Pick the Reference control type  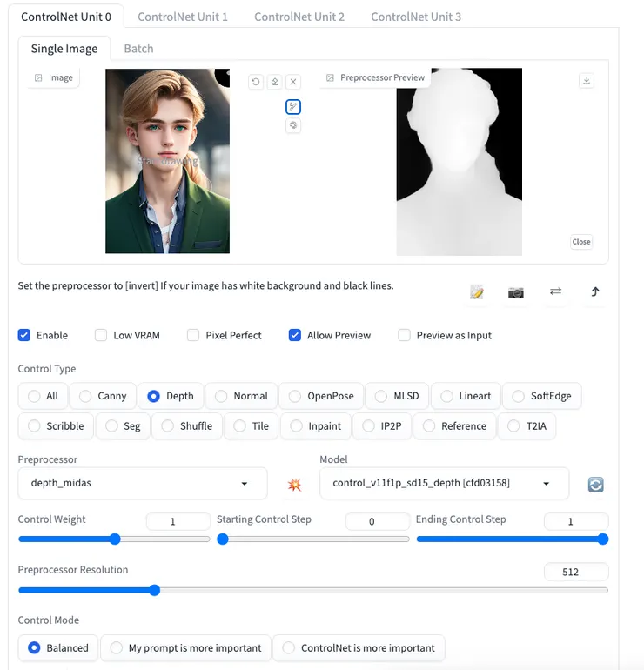(454, 426)
